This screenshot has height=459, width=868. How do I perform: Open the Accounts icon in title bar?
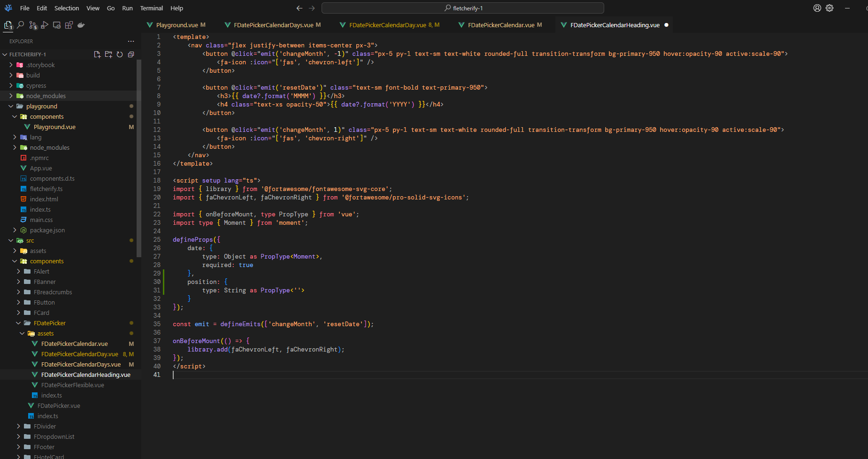[817, 8]
